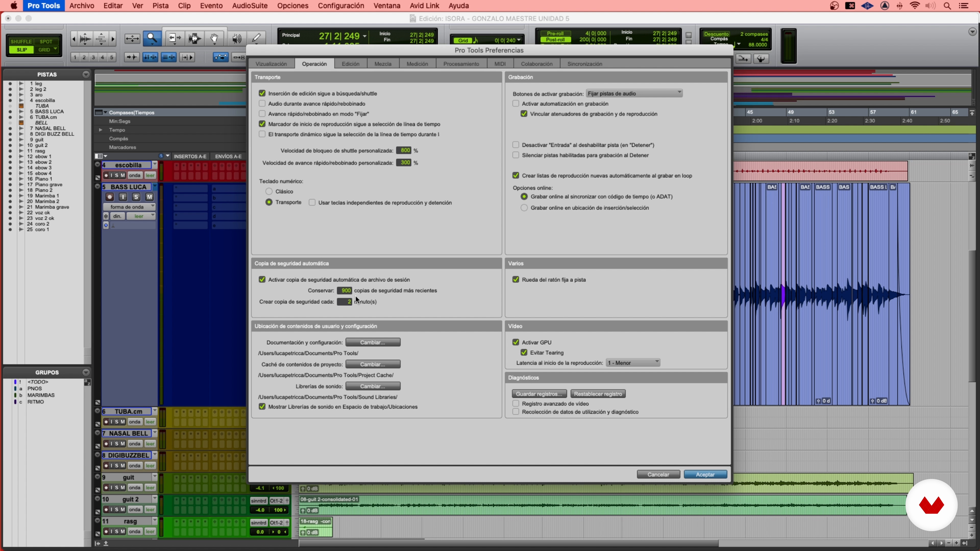Expand the Tempo ruler disclosure triangle
This screenshot has width=980, height=551.
[101, 130]
